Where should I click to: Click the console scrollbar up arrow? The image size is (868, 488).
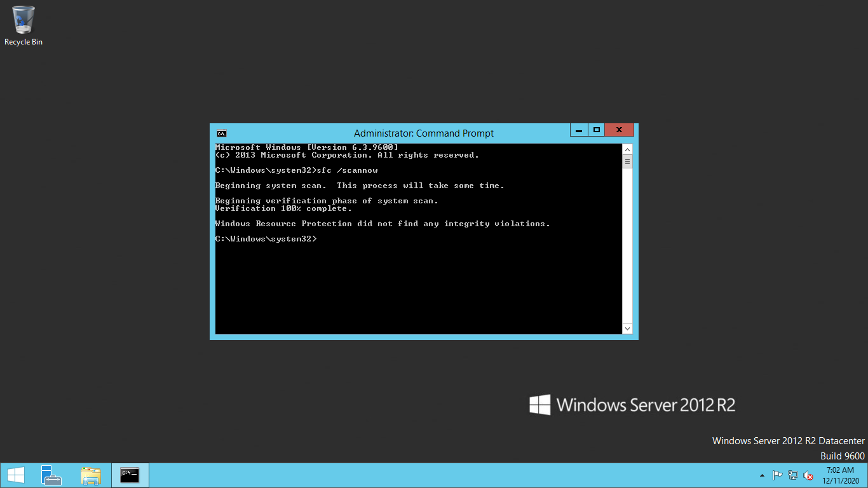627,149
